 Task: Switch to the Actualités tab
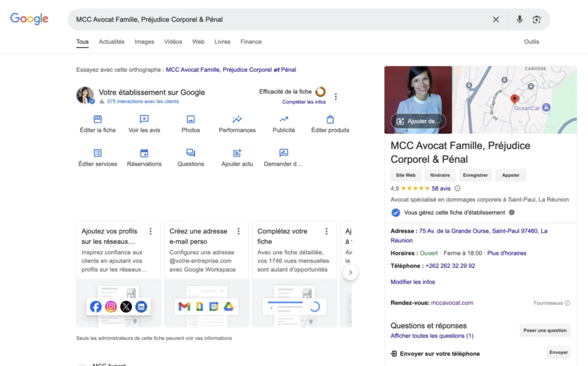click(x=111, y=42)
